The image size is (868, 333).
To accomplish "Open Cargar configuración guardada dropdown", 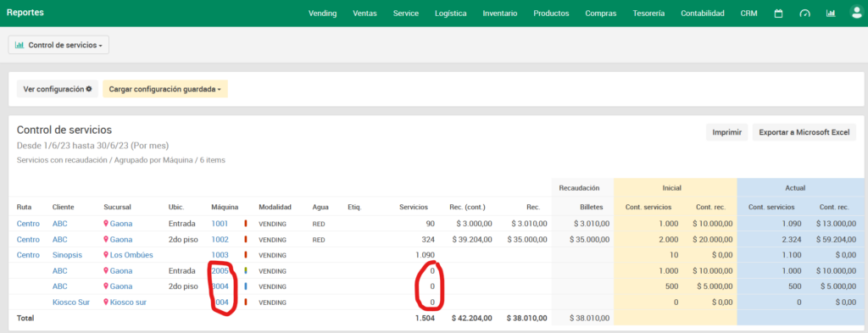I will pos(165,88).
